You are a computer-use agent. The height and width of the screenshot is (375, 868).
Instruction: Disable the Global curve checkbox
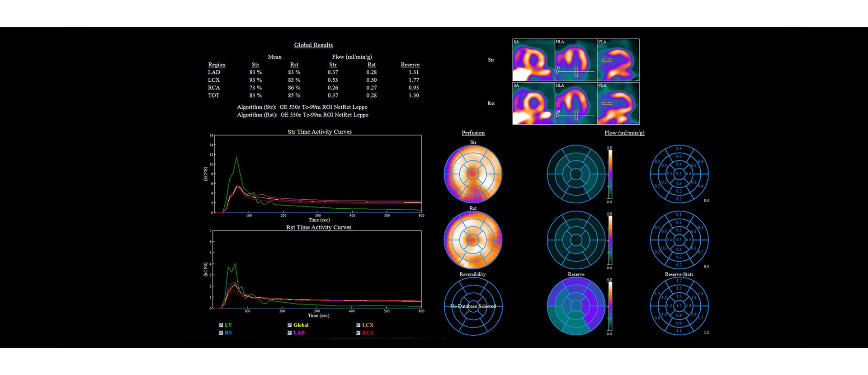pyautogui.click(x=290, y=325)
